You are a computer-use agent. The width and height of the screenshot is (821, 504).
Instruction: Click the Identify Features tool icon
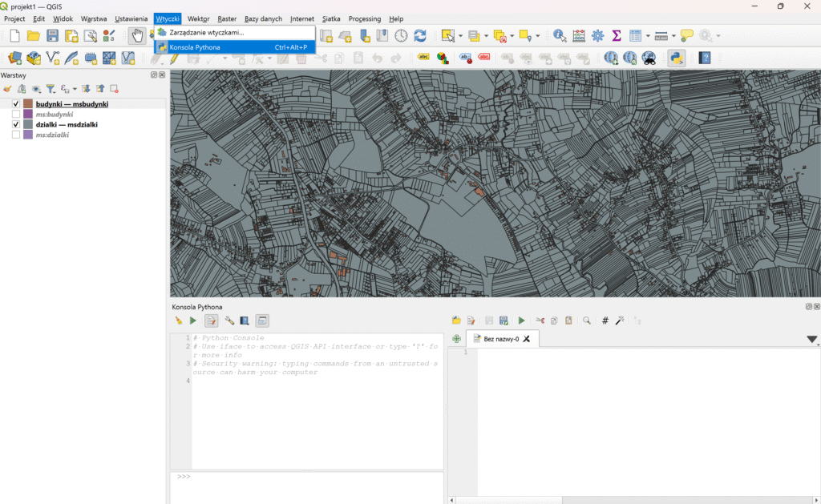[559, 35]
